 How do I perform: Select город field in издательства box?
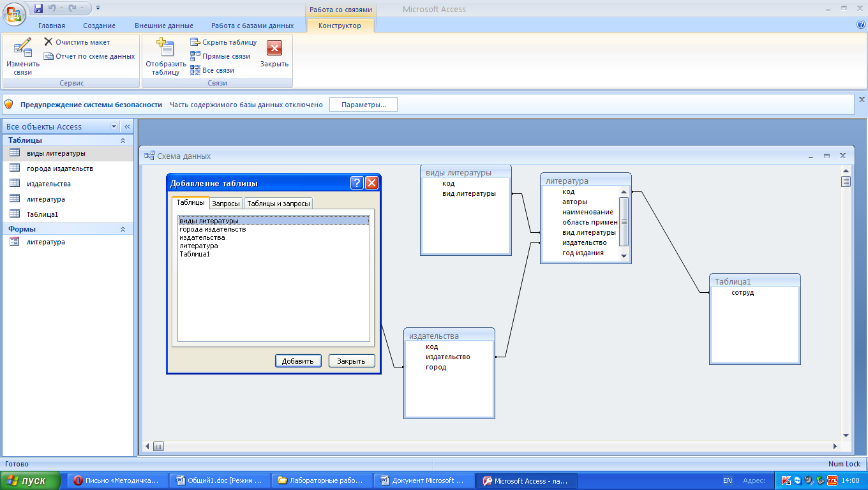(436, 367)
